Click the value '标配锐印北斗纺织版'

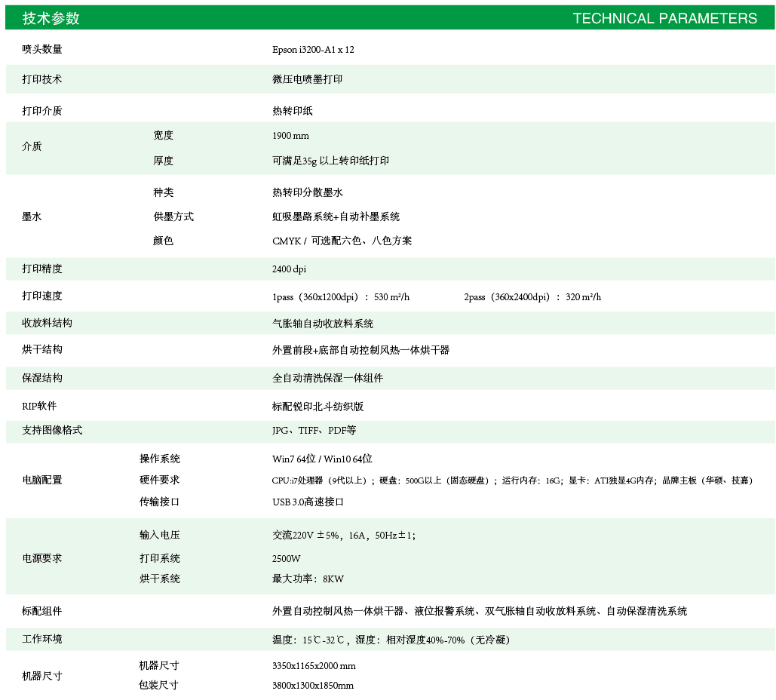point(317,407)
